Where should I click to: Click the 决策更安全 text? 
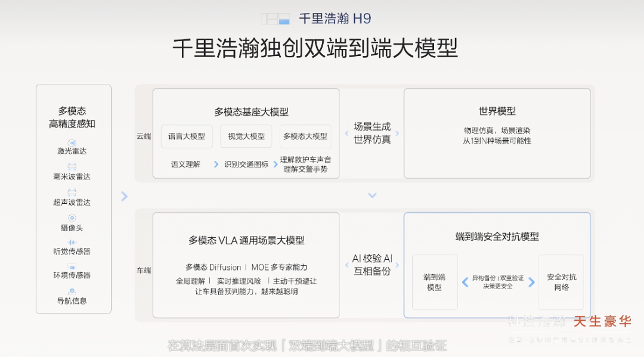coord(498,286)
